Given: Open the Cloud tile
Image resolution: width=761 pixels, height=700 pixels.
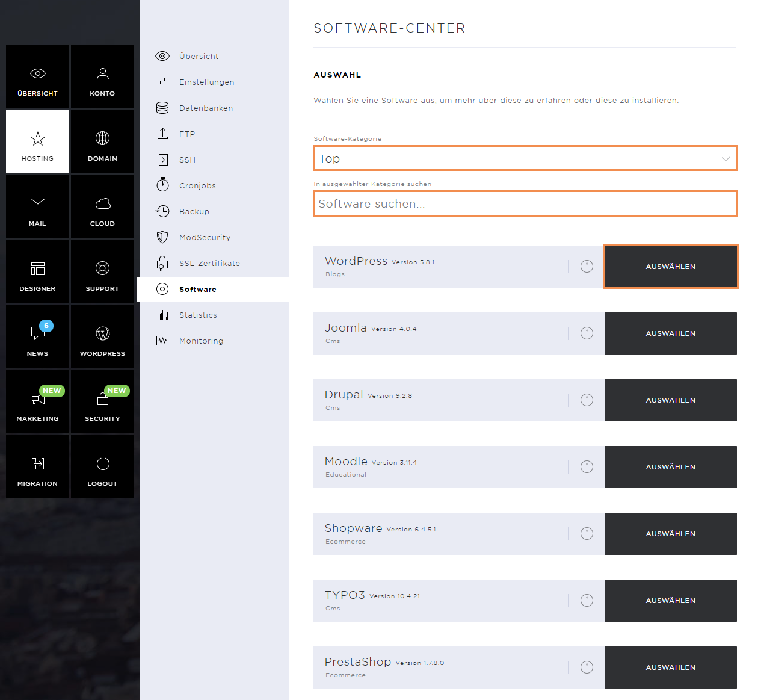Looking at the screenshot, I should (102, 206).
